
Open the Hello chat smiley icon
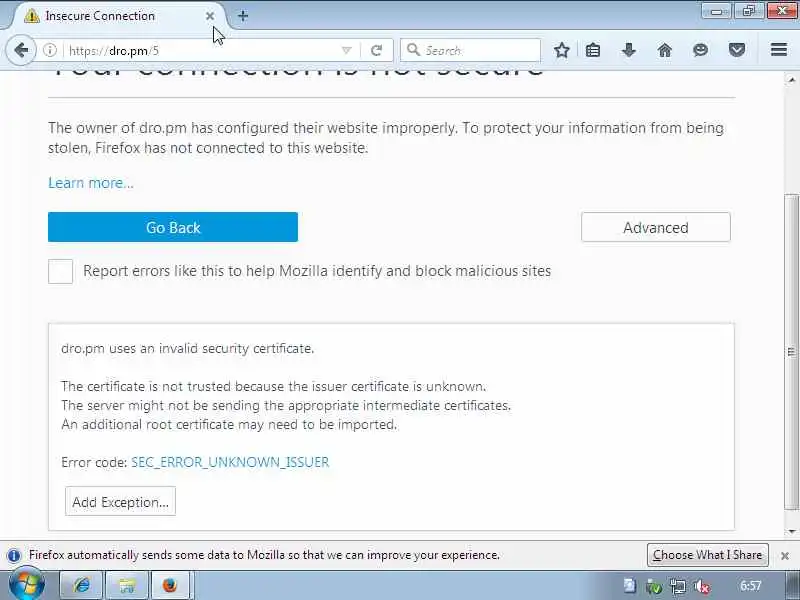[x=701, y=50]
